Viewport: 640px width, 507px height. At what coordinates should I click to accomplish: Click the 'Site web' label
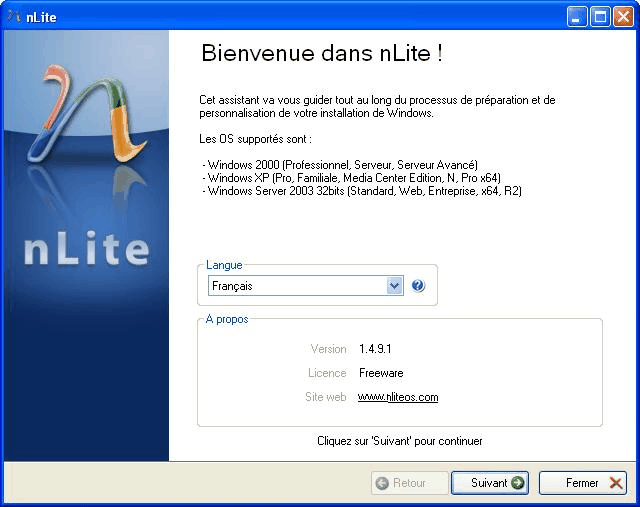coord(326,397)
